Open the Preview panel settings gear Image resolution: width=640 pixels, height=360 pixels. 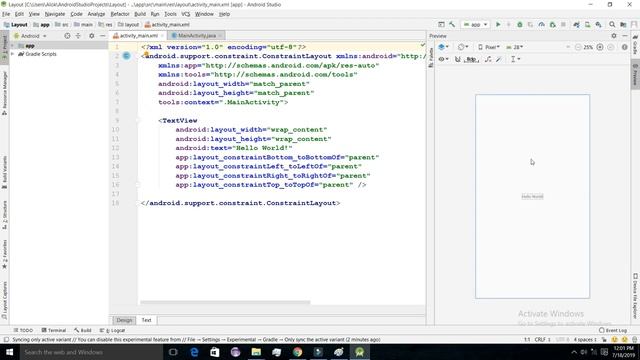(614, 36)
